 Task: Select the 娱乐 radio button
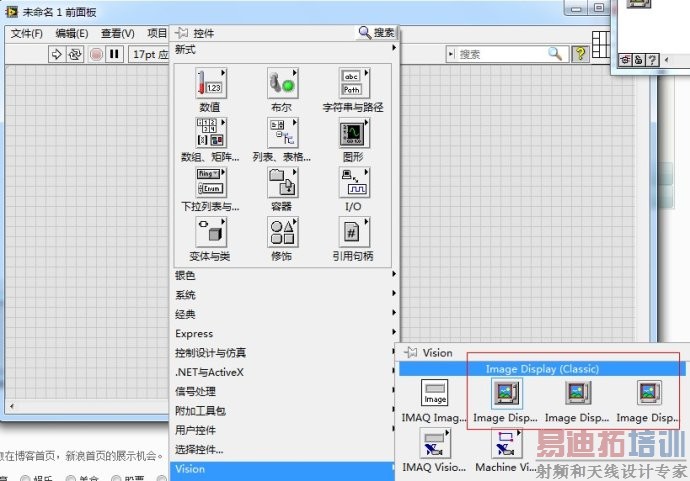(25, 478)
